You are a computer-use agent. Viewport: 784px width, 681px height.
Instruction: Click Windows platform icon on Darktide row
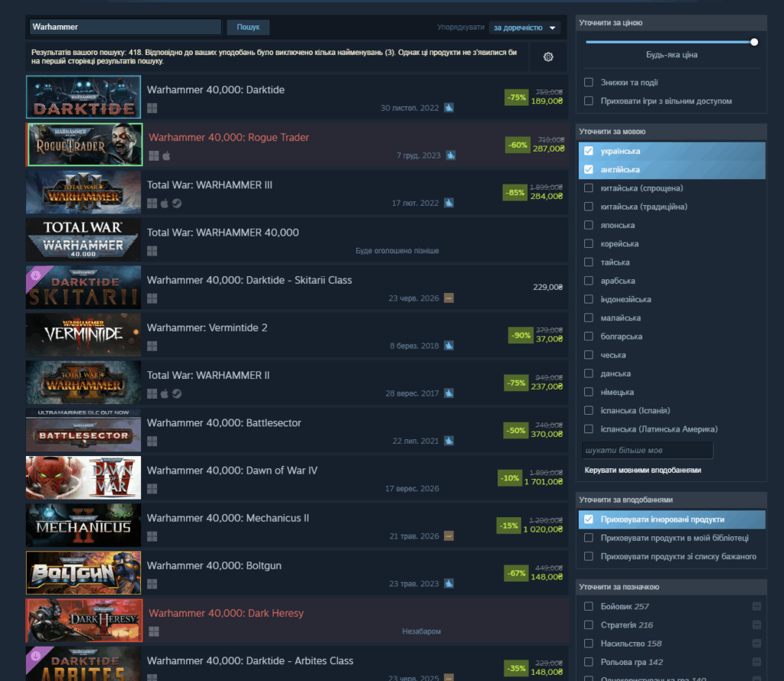coord(152,108)
